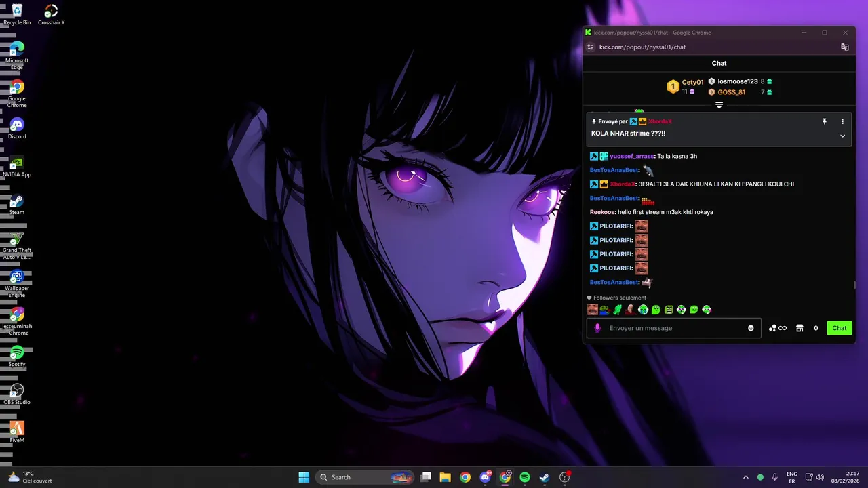This screenshot has width=868, height=488.
Task: Insert the green crying emote in quick row
Action: (644, 310)
